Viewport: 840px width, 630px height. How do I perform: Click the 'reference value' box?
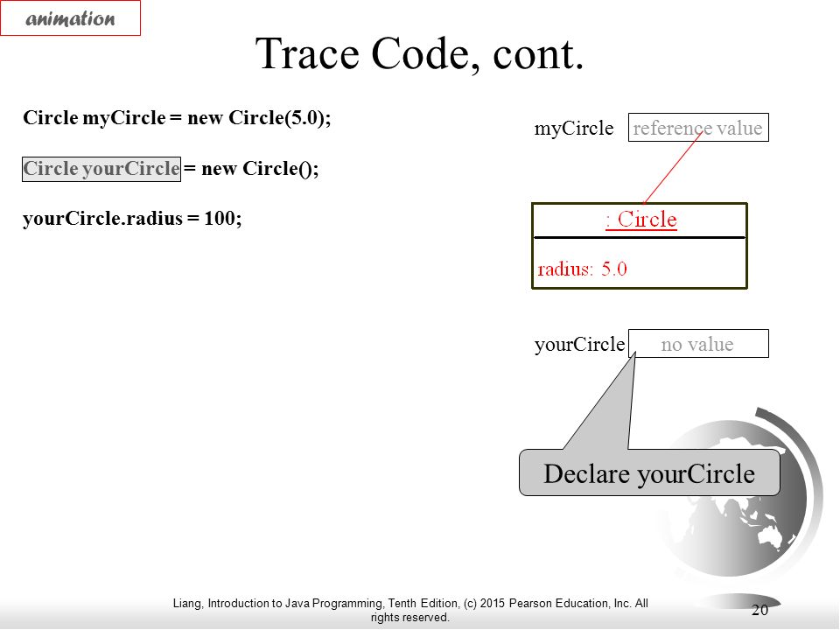698,128
